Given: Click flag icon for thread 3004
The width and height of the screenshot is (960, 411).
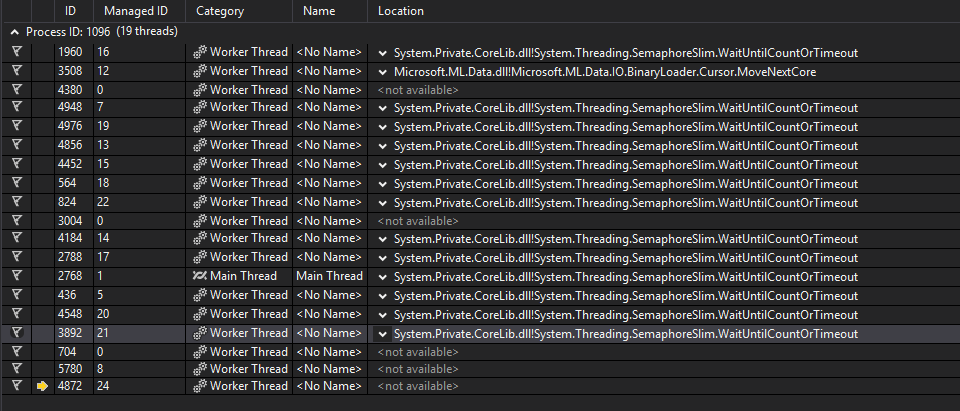Looking at the screenshot, I should click(17, 221).
